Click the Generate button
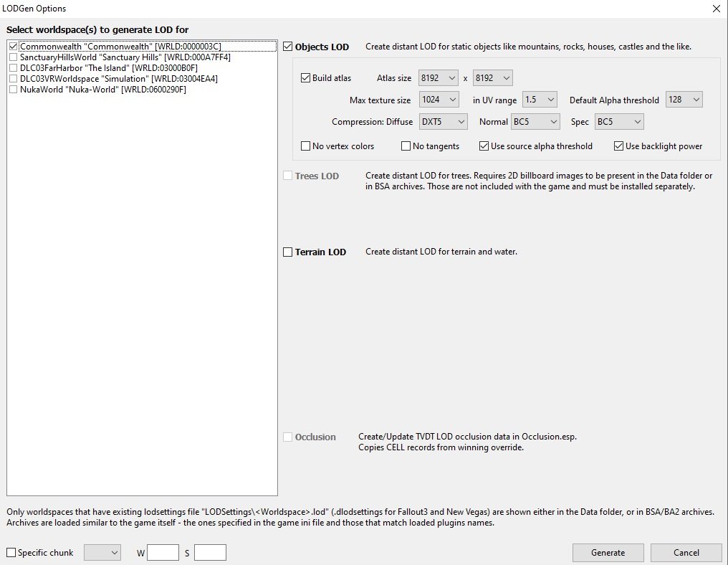The height and width of the screenshot is (565, 728). tap(608, 553)
